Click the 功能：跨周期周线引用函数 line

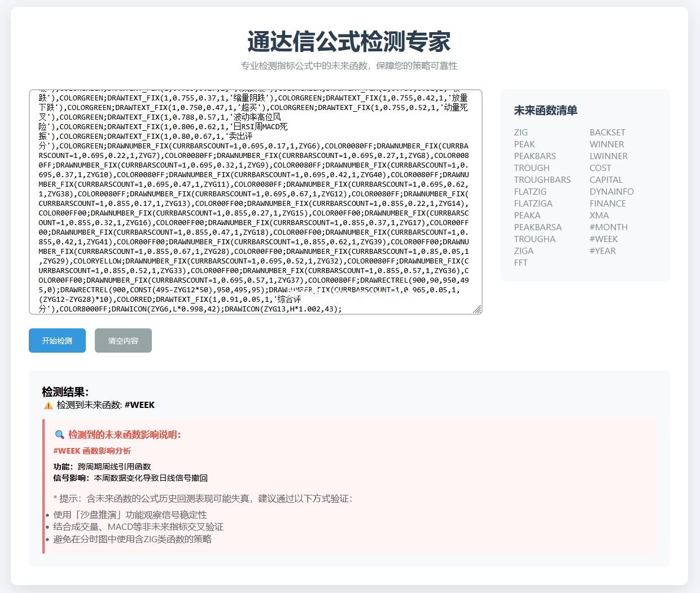[102, 467]
